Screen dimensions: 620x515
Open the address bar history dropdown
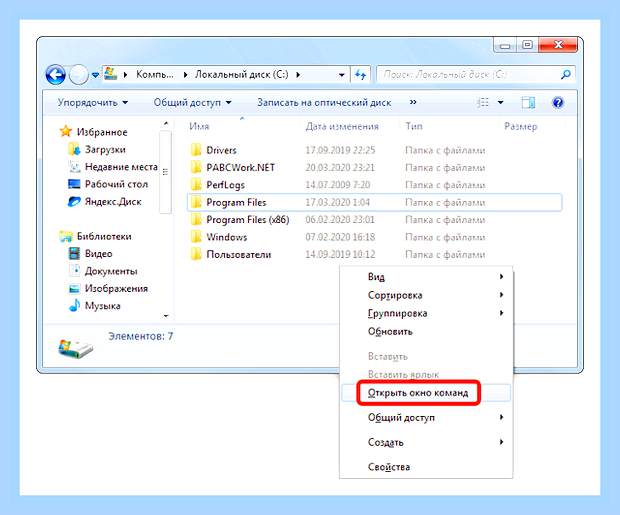342,75
